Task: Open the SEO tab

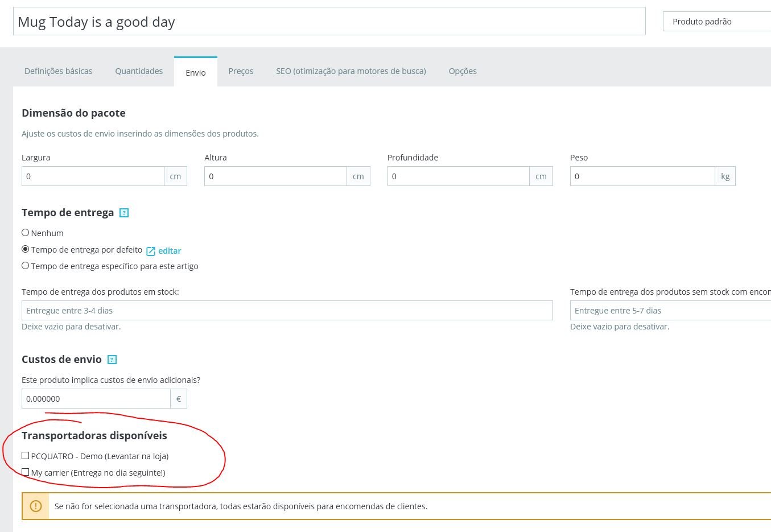Action: pyautogui.click(x=351, y=71)
